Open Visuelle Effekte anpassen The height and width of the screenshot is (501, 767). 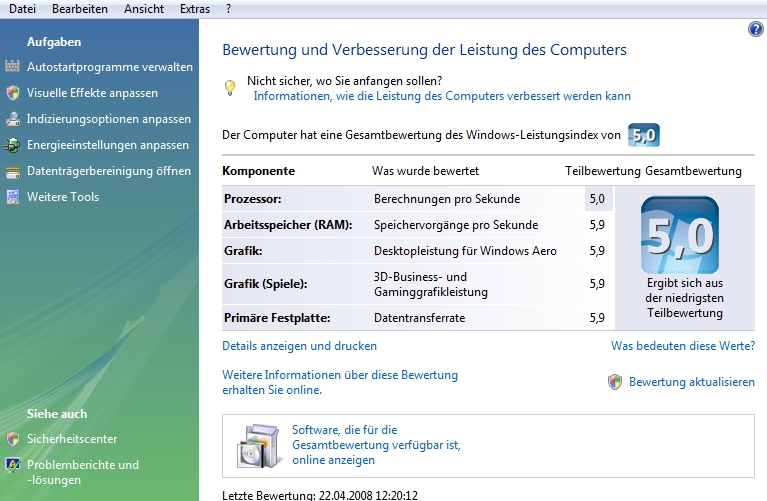click(92, 92)
